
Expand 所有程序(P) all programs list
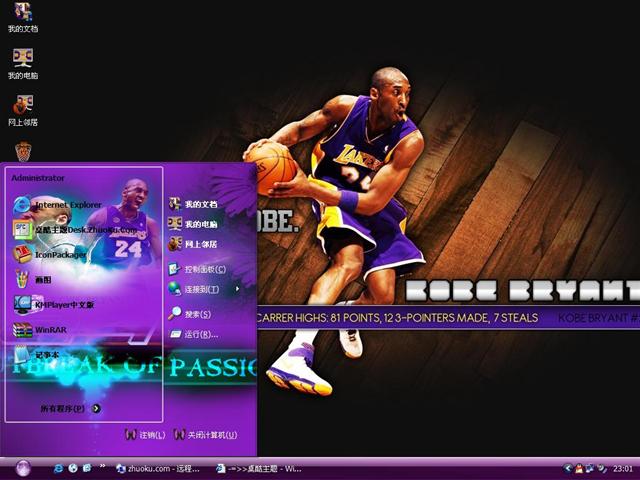pyautogui.click(x=70, y=408)
